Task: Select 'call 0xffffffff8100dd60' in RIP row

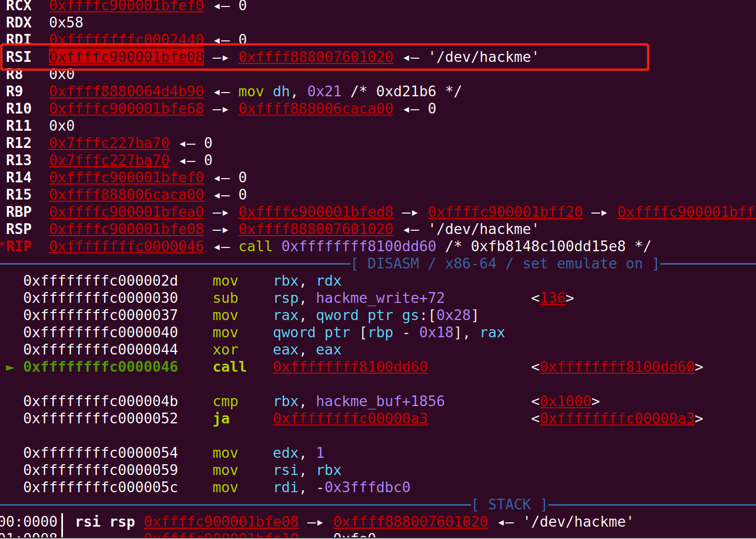Action: coord(337,246)
